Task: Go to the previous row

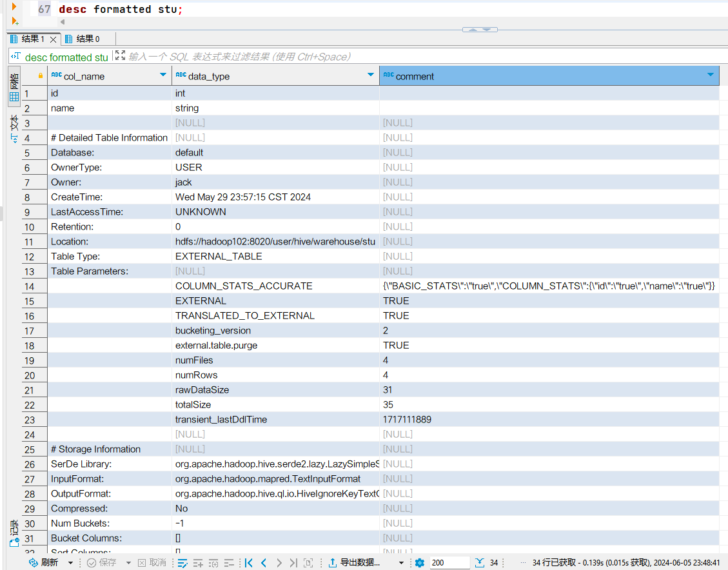Action: 264,563
